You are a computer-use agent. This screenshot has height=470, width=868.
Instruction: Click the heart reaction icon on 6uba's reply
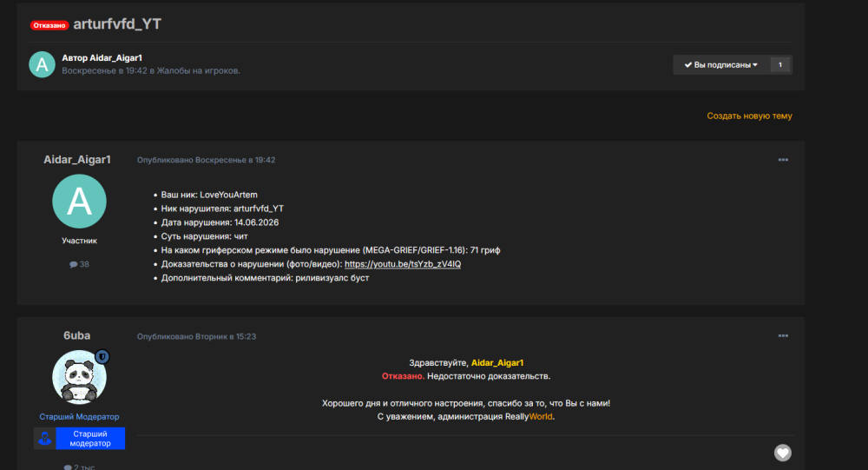tap(782, 453)
